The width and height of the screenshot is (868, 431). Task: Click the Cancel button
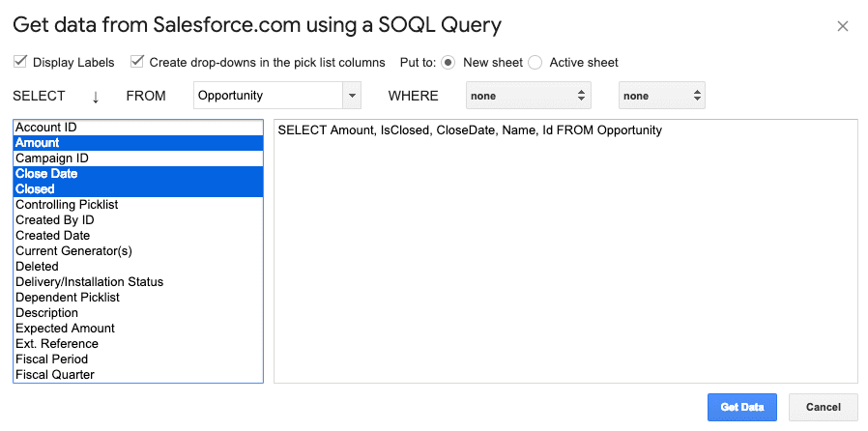pyautogui.click(x=824, y=407)
